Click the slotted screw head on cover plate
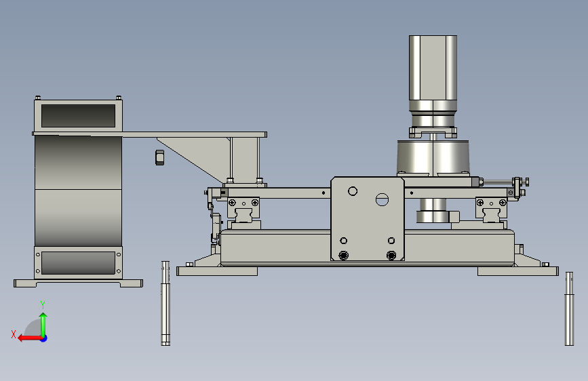Viewport: 588px width, 381px height. pos(382,199)
